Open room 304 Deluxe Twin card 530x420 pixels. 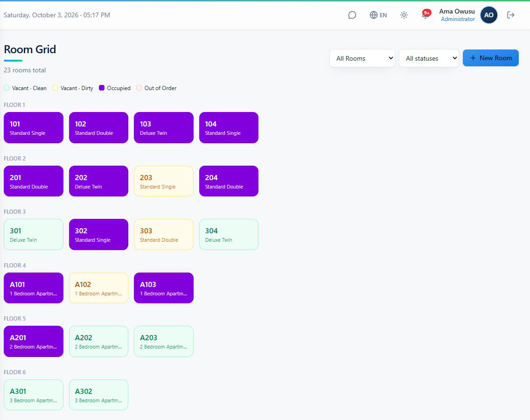click(229, 234)
